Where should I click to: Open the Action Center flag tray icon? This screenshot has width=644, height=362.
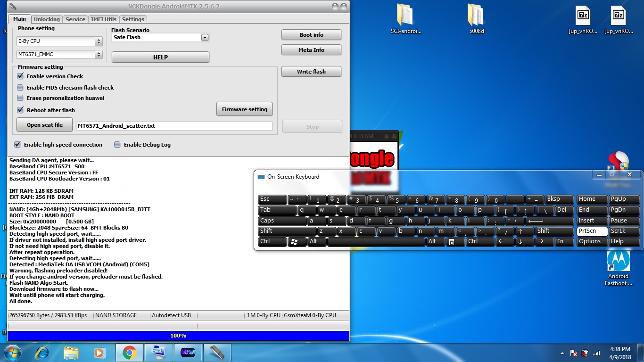click(574, 353)
